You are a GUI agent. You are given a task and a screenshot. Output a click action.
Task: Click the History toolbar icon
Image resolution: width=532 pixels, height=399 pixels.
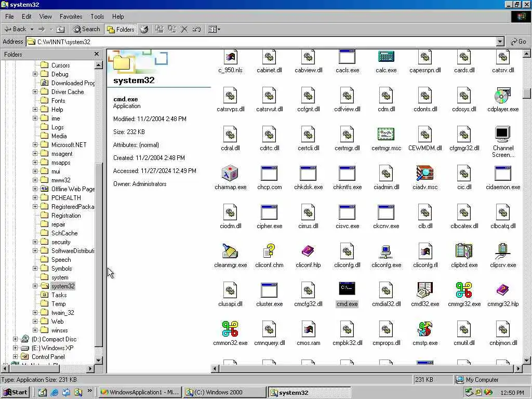144,29
